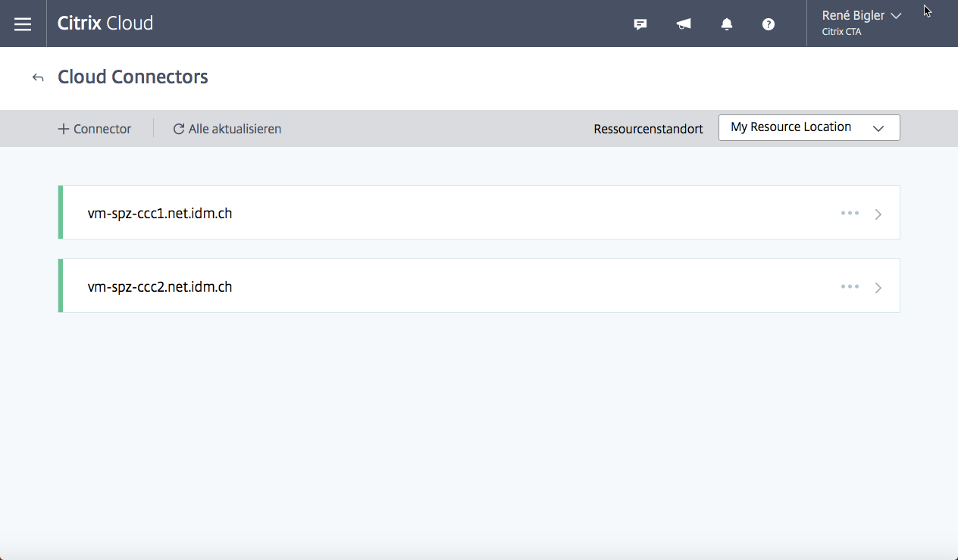Screen dimensions: 958x560
Task: Click the Citrix Cloud logo
Action: [x=105, y=23]
